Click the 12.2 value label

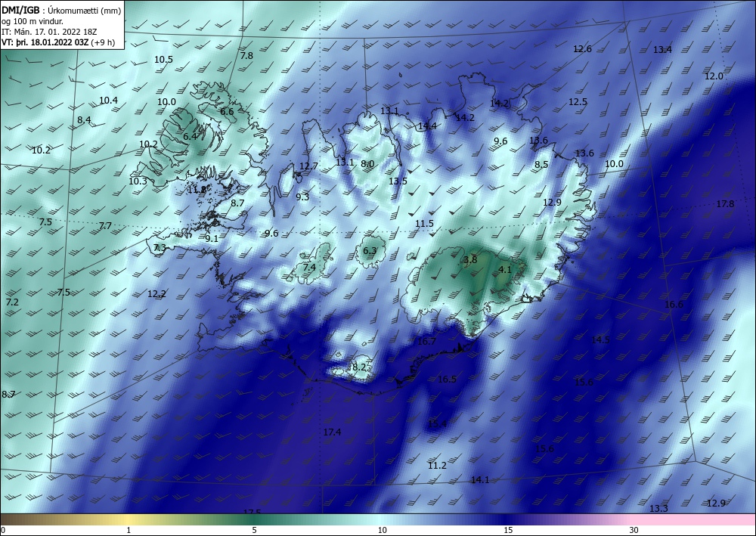pyautogui.click(x=156, y=293)
